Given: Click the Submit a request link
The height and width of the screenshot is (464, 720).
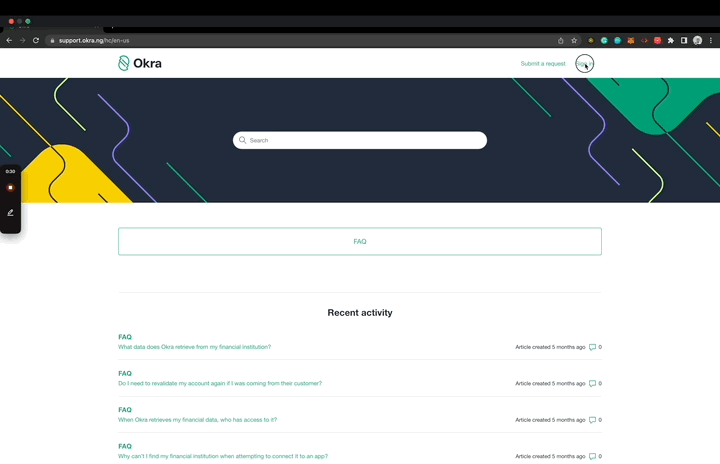Looking at the screenshot, I should click(x=543, y=63).
